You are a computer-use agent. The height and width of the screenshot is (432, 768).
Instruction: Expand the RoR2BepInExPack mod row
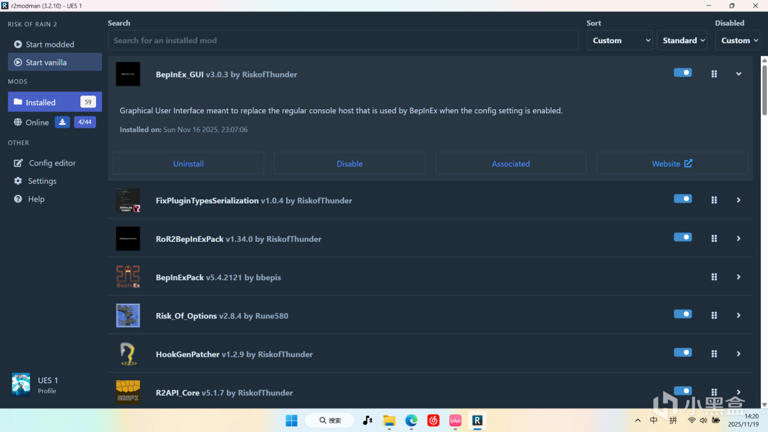tap(738, 238)
